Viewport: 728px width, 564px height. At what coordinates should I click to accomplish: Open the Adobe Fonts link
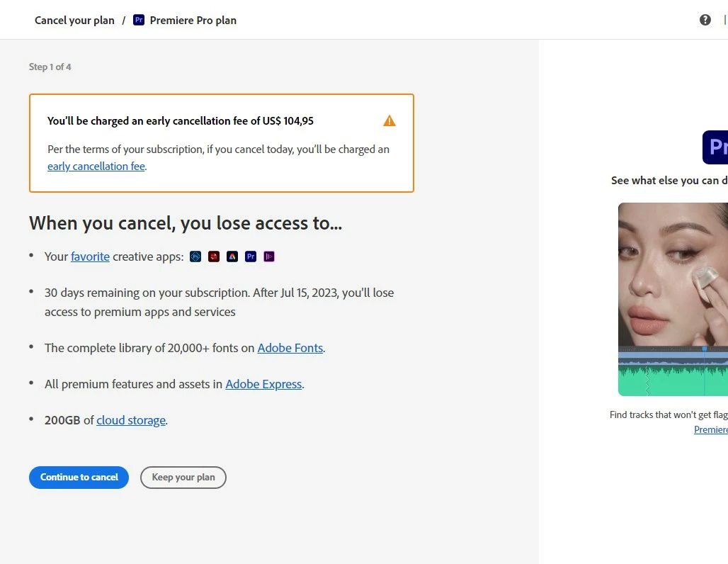pos(290,348)
